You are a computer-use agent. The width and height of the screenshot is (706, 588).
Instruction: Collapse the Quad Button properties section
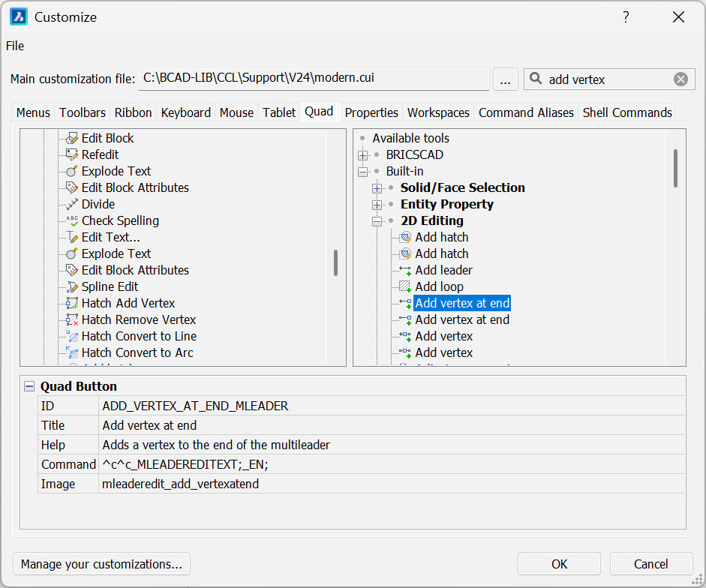(x=29, y=387)
